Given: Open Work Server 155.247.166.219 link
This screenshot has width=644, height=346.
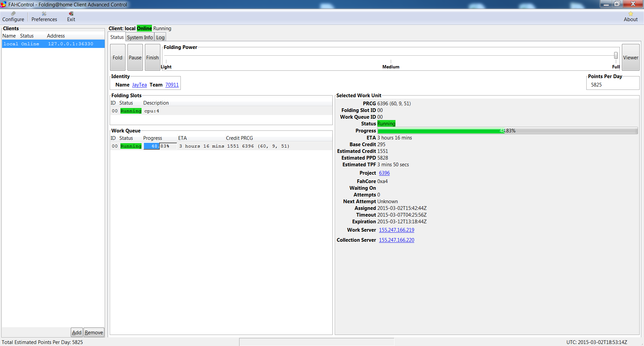Looking at the screenshot, I should tap(396, 230).
